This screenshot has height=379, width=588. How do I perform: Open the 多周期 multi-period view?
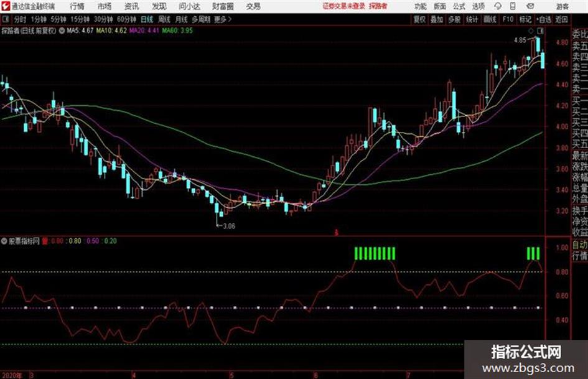[201, 19]
